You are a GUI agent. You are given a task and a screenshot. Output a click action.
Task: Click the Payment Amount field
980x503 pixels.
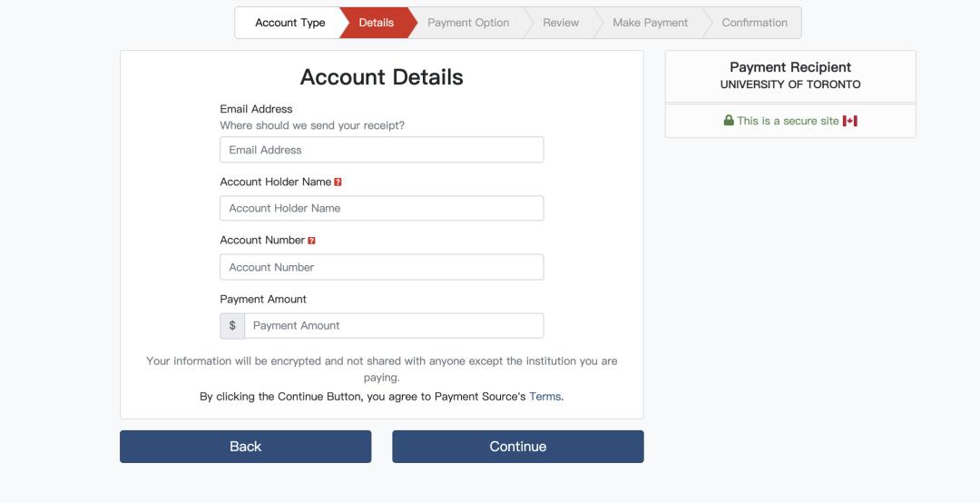tap(394, 326)
